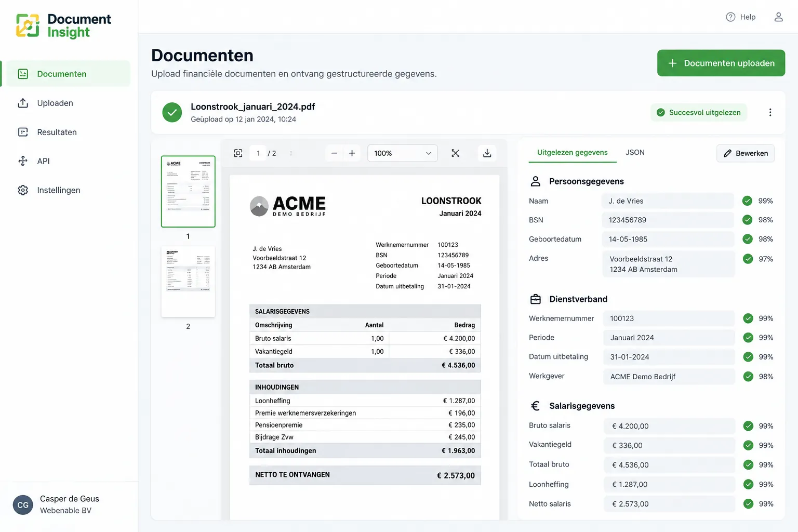Click the Salarisgegevens euro icon
Viewport: 798px width, 532px height.
click(x=536, y=406)
